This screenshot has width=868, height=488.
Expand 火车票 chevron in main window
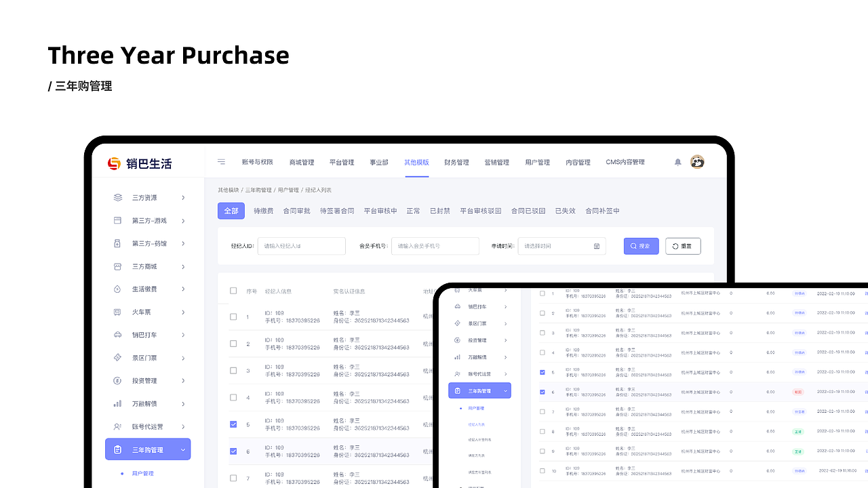pyautogui.click(x=183, y=312)
